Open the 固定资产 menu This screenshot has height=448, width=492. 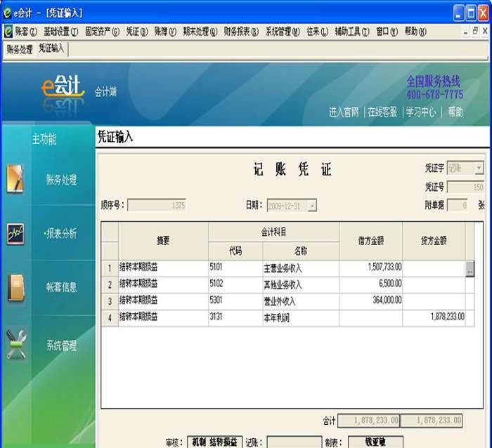point(103,32)
